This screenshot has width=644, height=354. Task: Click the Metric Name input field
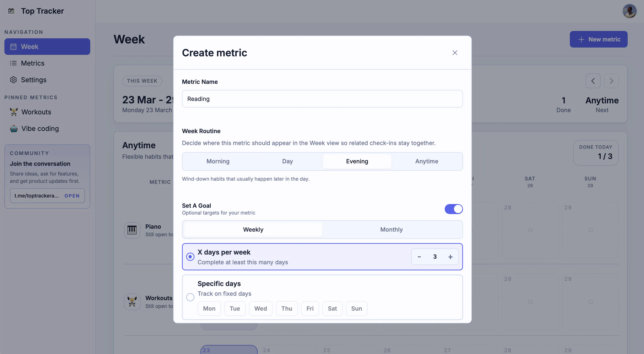pyautogui.click(x=322, y=99)
